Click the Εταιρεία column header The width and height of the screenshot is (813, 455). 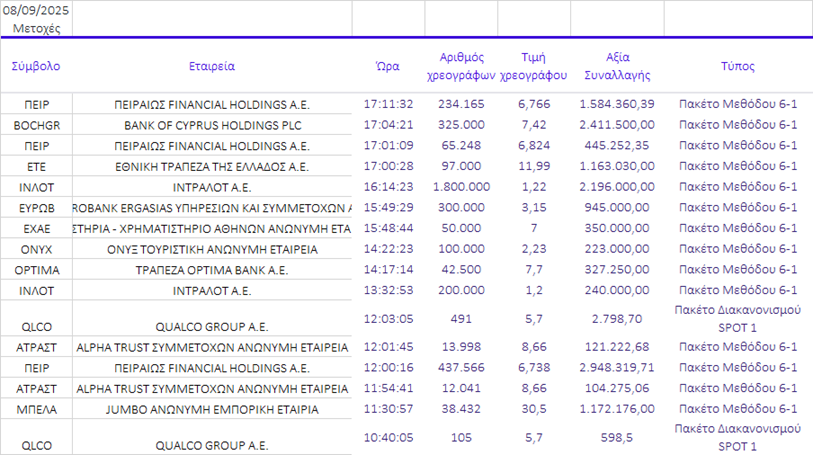tap(212, 66)
